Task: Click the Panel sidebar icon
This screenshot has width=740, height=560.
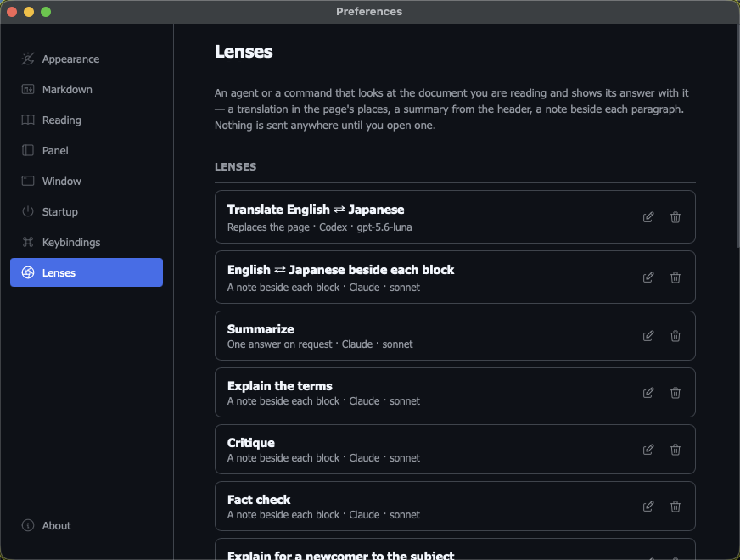Action: tap(28, 150)
